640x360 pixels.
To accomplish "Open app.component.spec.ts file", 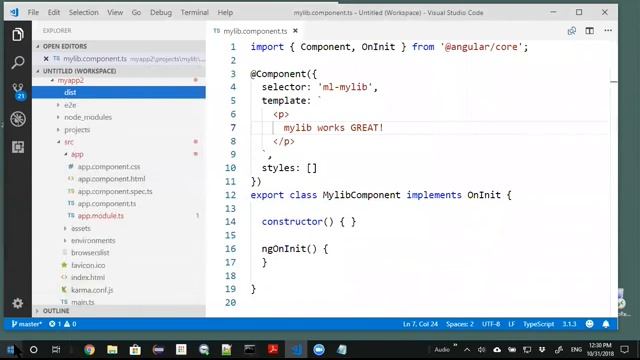I will click(115, 191).
